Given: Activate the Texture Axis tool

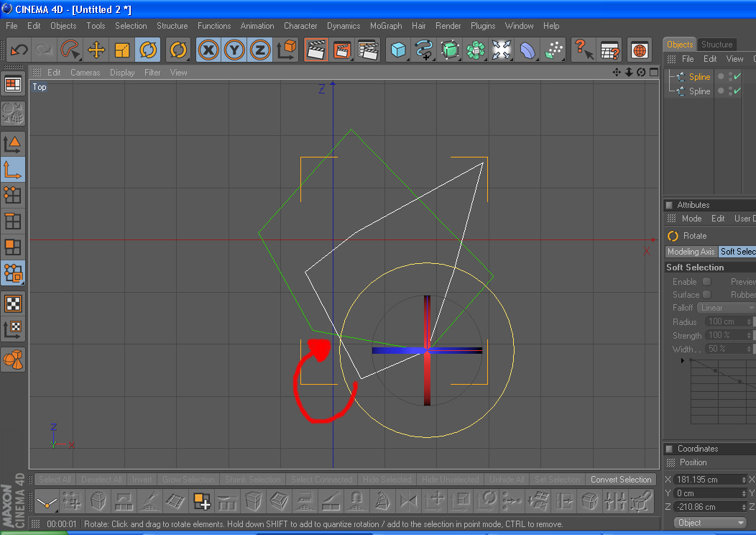Looking at the screenshot, I should pos(13,329).
